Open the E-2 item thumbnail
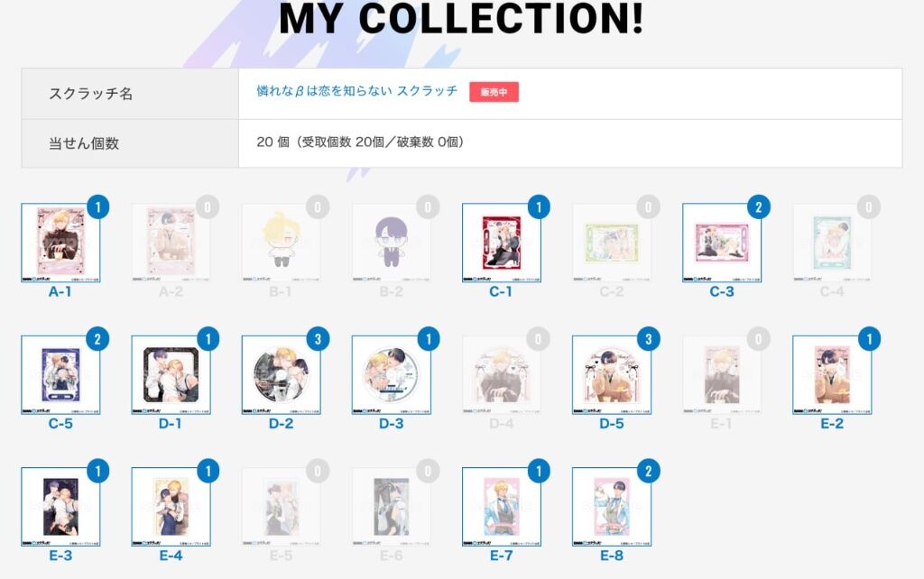 tap(832, 374)
